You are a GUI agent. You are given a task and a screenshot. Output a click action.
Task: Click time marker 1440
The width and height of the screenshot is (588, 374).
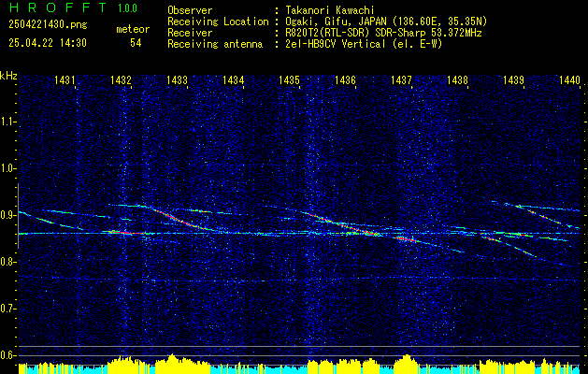click(x=569, y=79)
